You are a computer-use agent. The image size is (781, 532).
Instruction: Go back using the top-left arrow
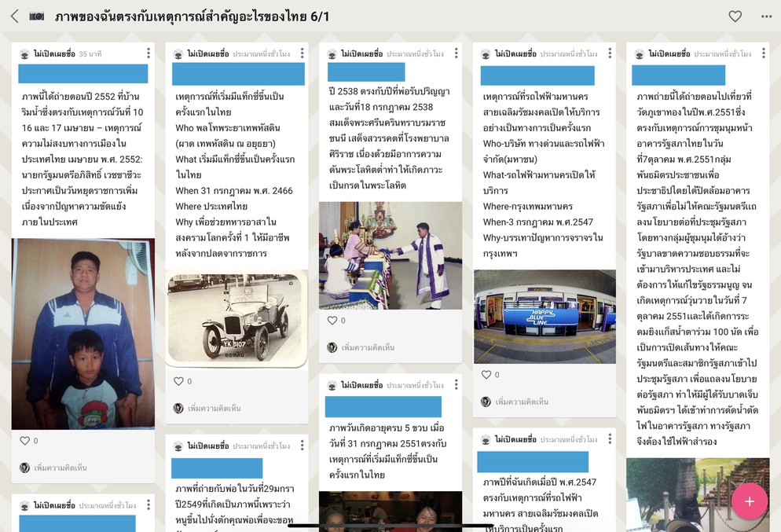[14, 17]
